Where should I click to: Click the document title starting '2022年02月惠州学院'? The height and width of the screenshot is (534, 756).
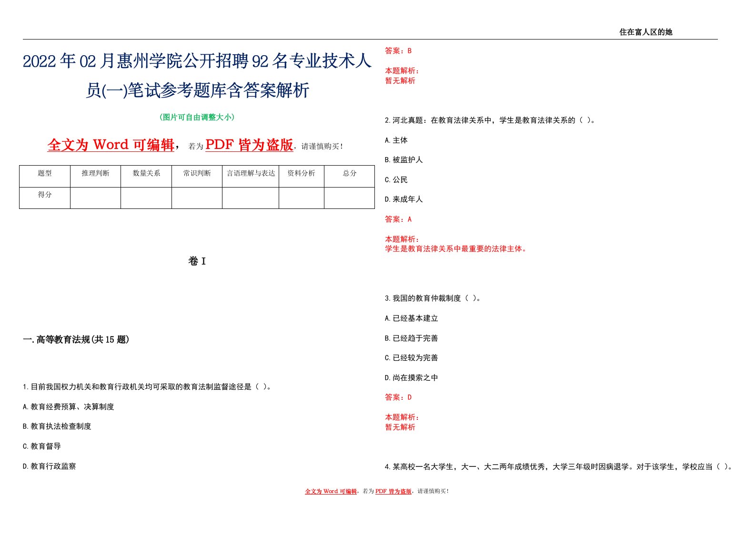[x=197, y=75]
